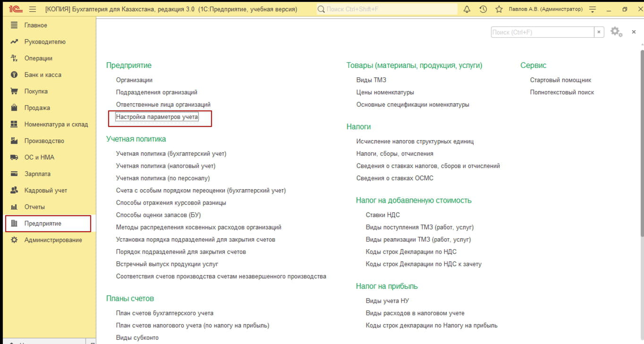This screenshot has height=344, width=644.
Task: Show notifications via the bell icon
Action: coord(467,9)
